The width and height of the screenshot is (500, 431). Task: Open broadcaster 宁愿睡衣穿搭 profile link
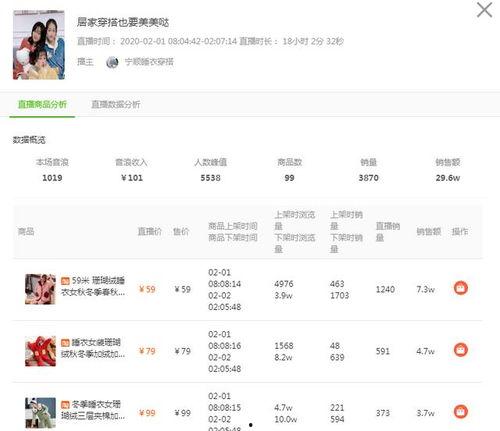pyautogui.click(x=149, y=62)
